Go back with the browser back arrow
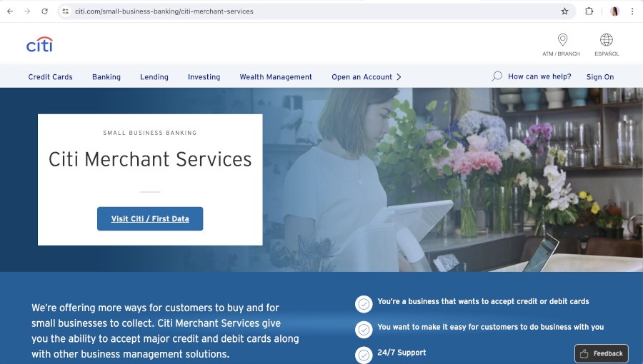This screenshot has width=643, height=364. 10,11
